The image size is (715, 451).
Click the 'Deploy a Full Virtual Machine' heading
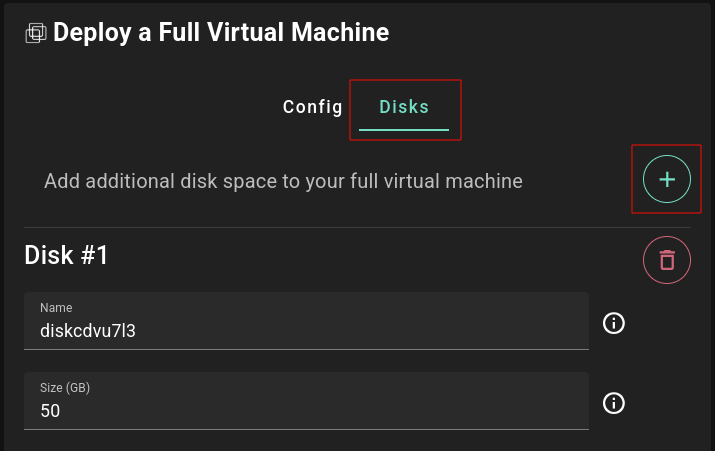221,32
